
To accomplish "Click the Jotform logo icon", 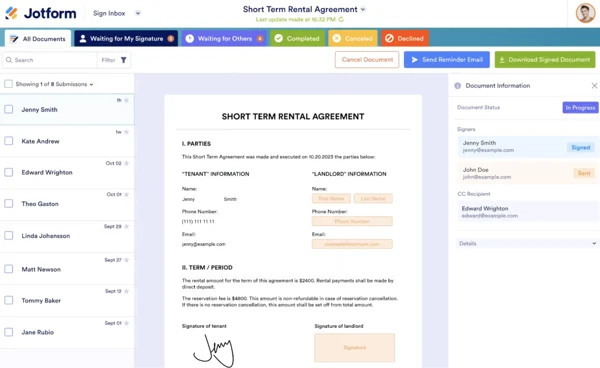I will (x=11, y=13).
